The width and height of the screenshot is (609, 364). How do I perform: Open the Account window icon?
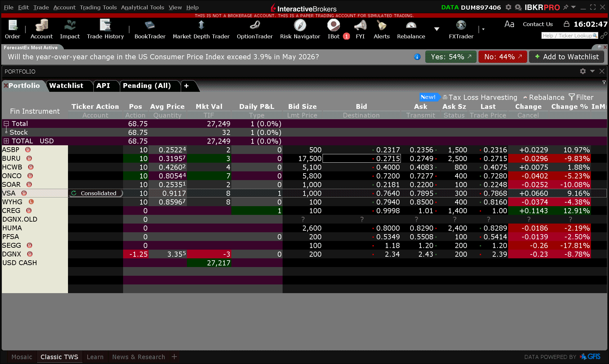(42, 29)
